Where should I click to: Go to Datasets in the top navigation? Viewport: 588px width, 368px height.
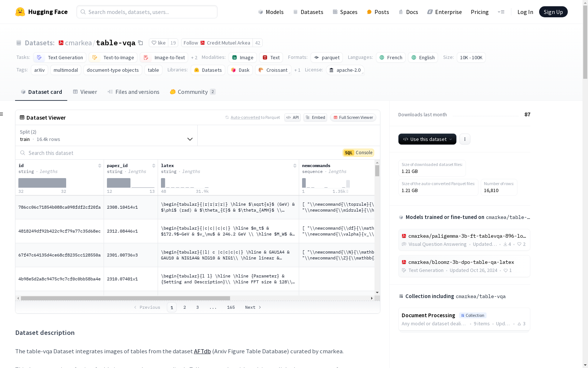pyautogui.click(x=308, y=12)
